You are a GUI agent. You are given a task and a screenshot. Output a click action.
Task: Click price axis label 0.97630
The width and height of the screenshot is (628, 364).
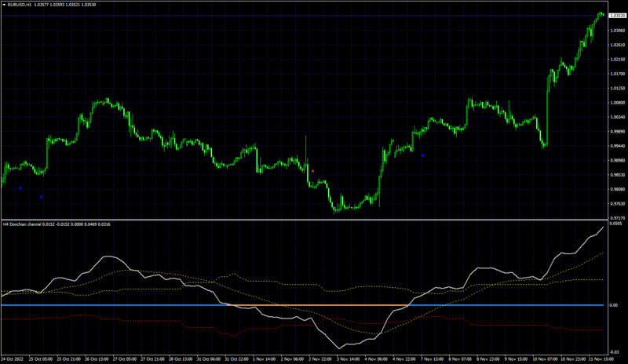tap(617, 203)
